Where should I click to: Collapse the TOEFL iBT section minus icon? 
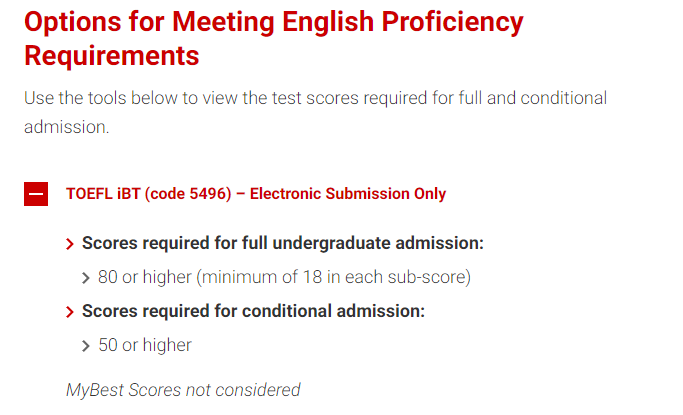[36, 194]
